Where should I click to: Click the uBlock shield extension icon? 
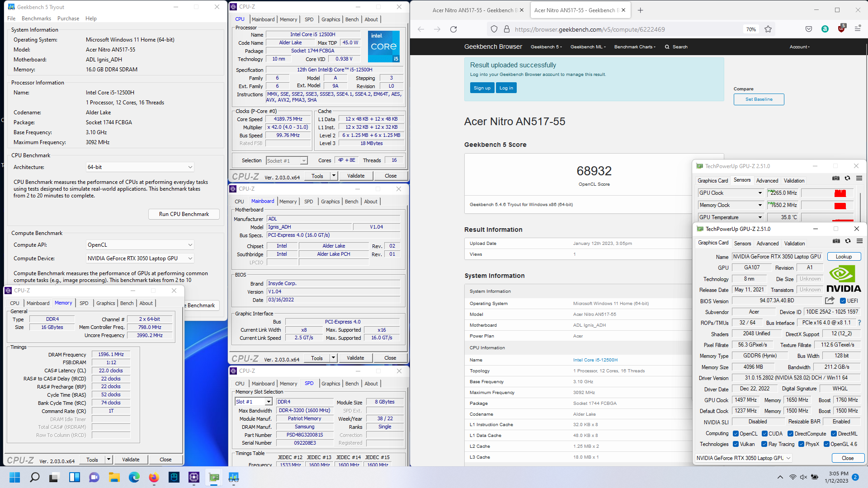pos(841,28)
